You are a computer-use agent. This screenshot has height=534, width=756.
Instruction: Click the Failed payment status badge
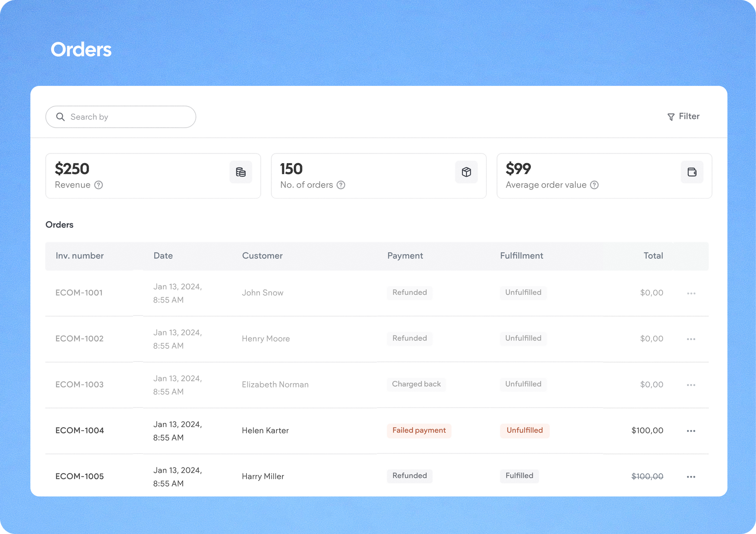tap(419, 430)
